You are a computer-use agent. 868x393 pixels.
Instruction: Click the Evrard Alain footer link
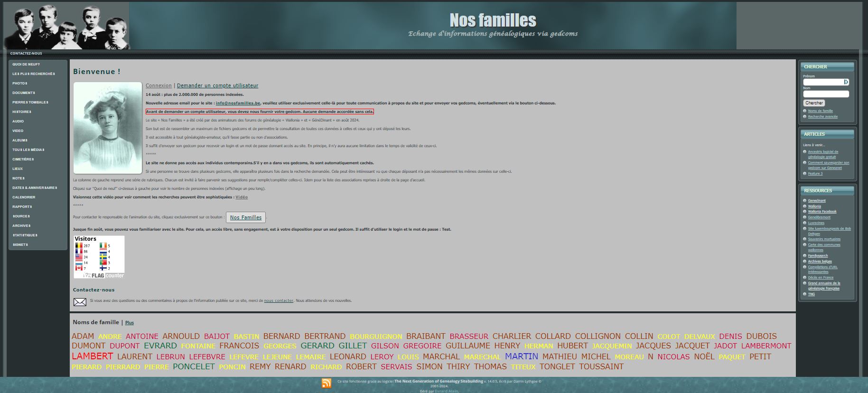pyautogui.click(x=446, y=391)
